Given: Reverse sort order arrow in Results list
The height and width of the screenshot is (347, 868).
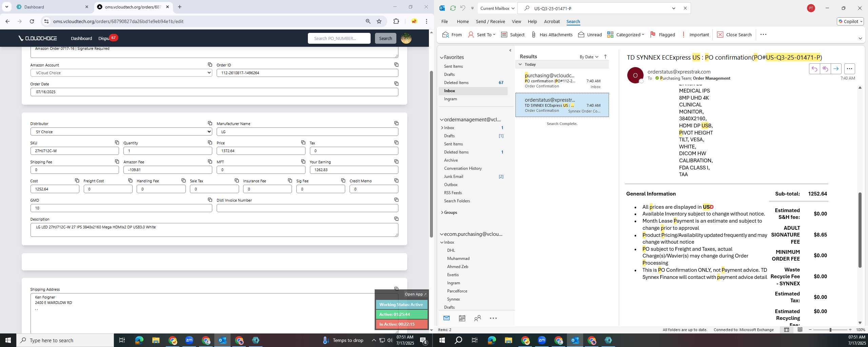Looking at the screenshot, I should click(x=605, y=57).
